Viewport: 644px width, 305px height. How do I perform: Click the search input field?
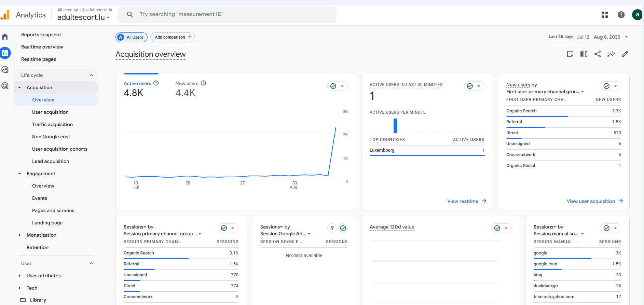coord(227,14)
